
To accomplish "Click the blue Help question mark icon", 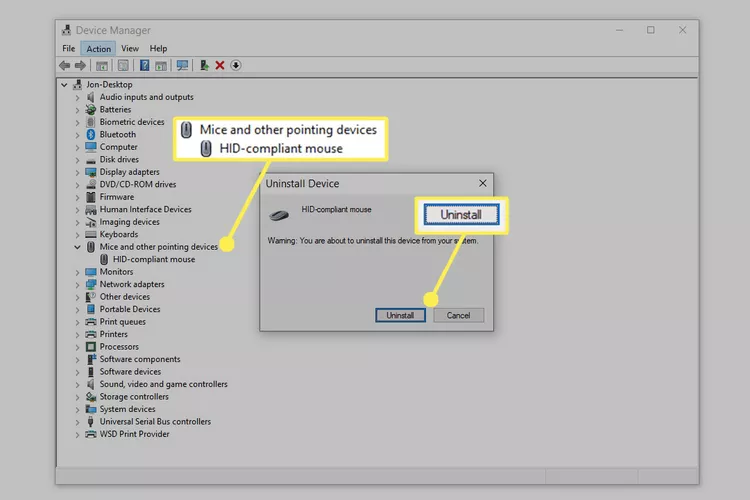I will click(x=145, y=66).
